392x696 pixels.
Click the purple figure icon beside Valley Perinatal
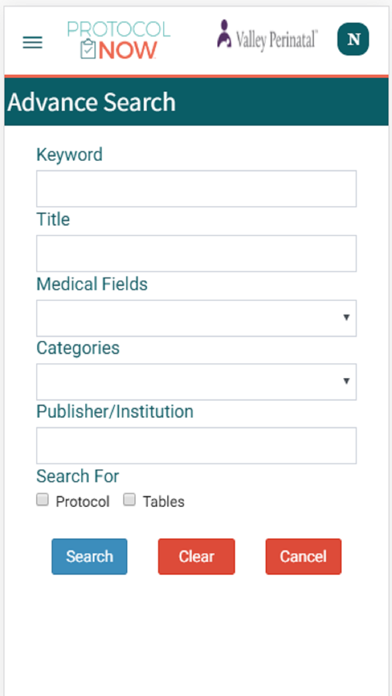(x=224, y=34)
